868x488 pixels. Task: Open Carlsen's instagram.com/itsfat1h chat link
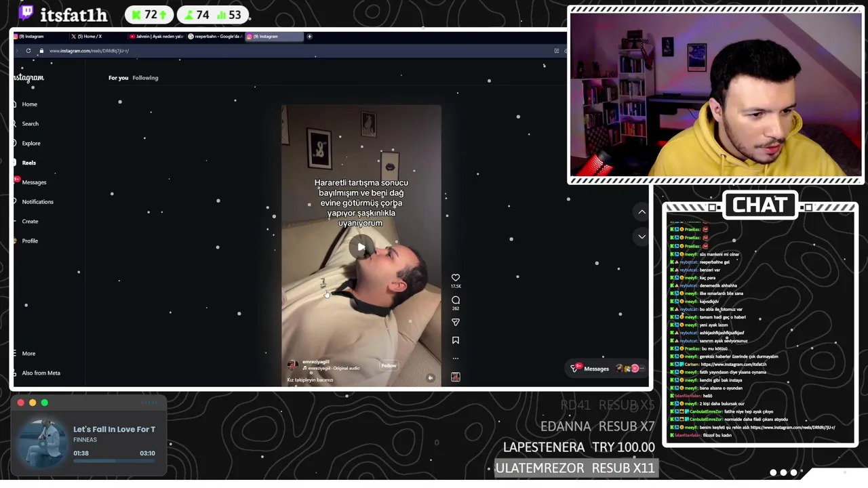pos(734,365)
